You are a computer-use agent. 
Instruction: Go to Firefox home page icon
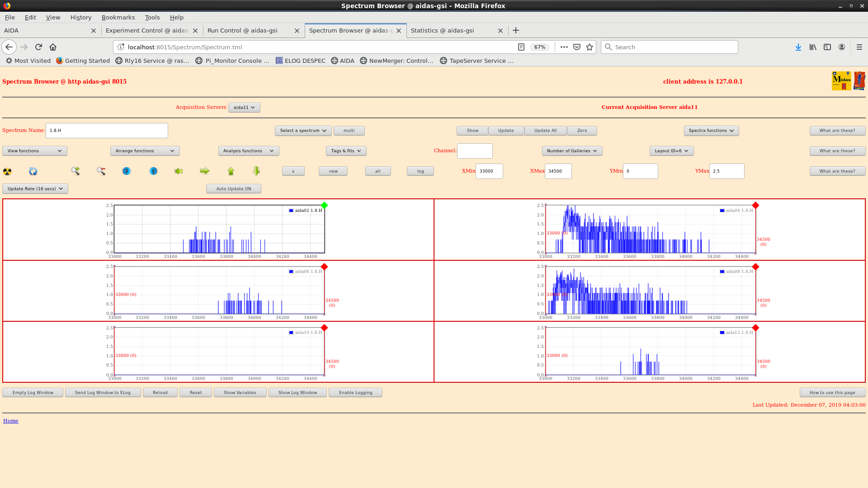[x=53, y=47]
